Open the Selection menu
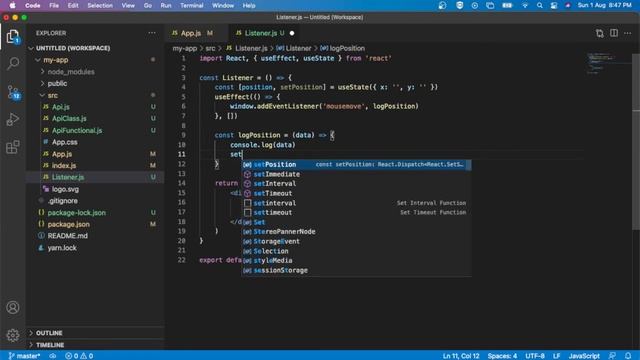This screenshot has width=640, height=360. (100, 5)
